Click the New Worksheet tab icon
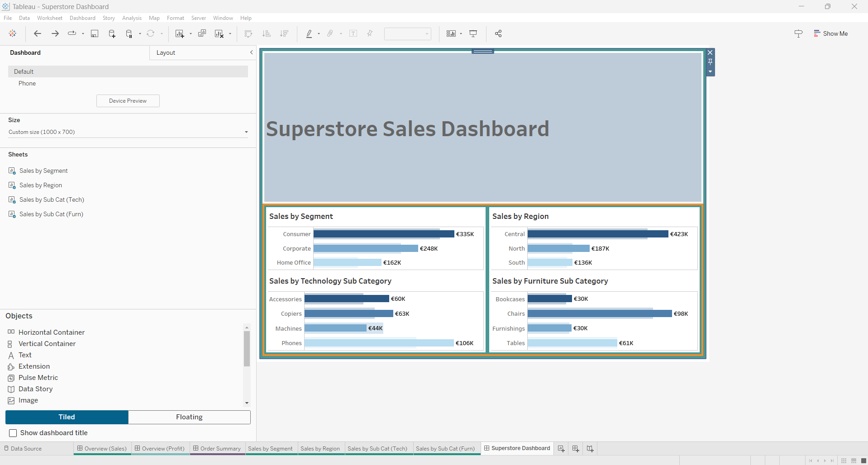This screenshot has height=465, width=868. point(561,449)
